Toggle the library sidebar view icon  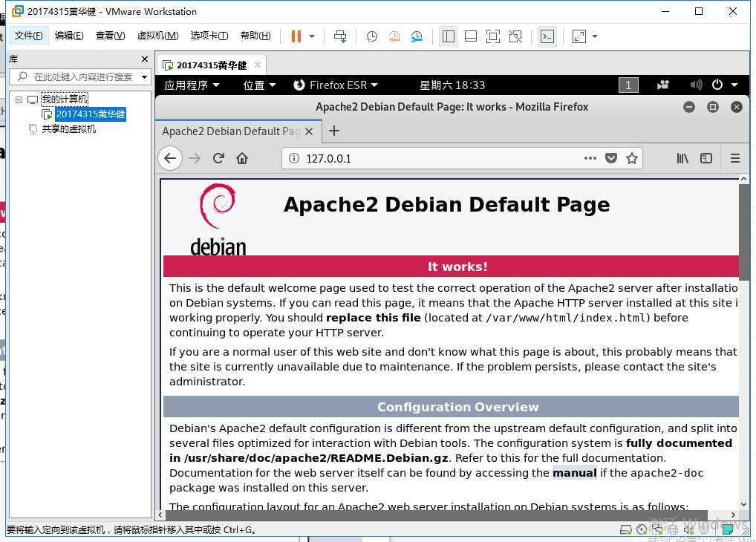(x=449, y=36)
